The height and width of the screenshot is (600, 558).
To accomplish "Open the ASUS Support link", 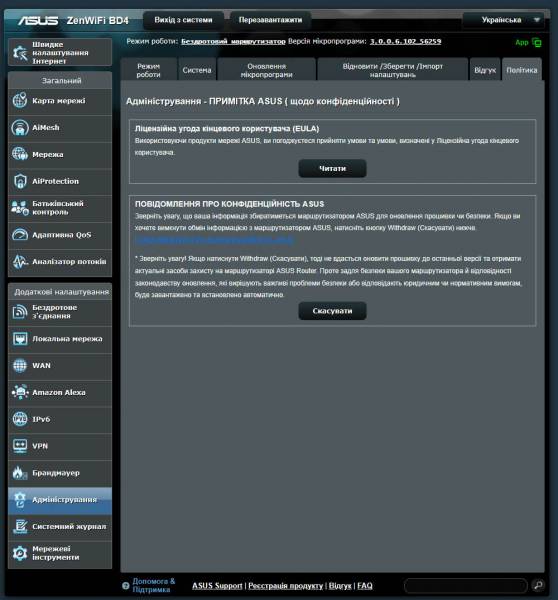I will point(217,585).
